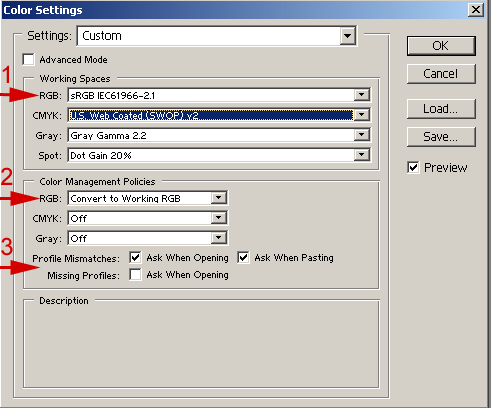The image size is (491, 408).
Task: Uncheck Profile Mismatches Ask When Opening
Action: pyautogui.click(x=135, y=258)
